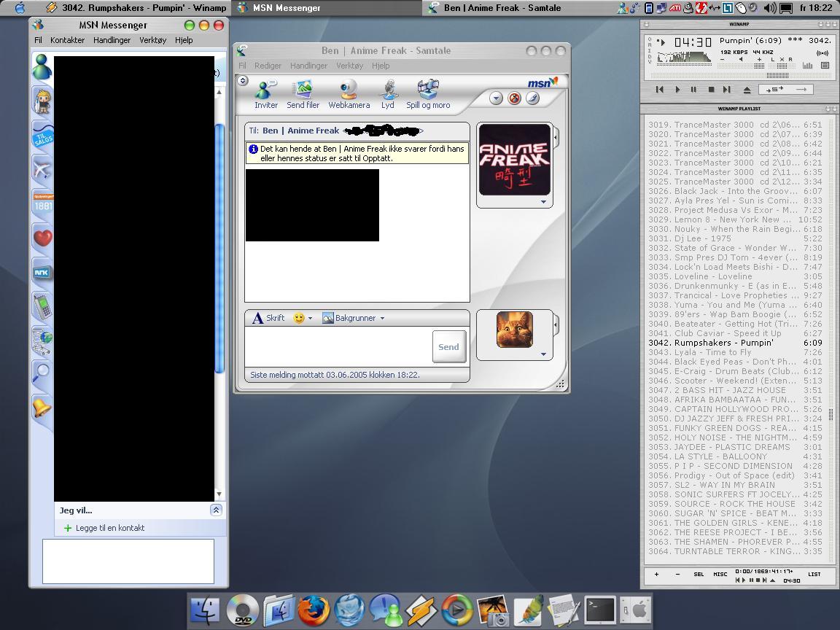Open Rediger menu in conversation window
The width and height of the screenshot is (840, 630).
pyautogui.click(x=268, y=66)
